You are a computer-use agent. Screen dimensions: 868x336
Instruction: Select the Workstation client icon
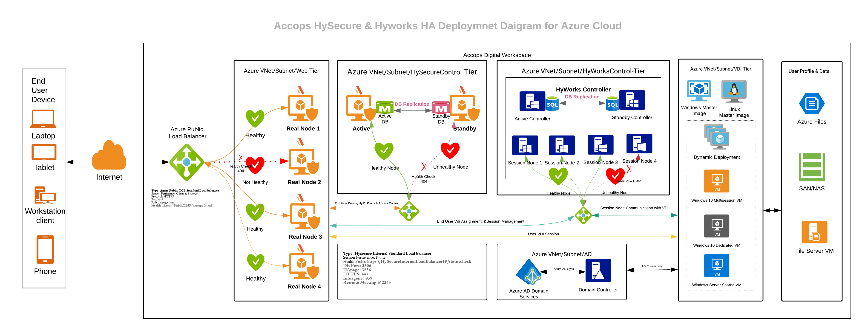tap(45, 195)
